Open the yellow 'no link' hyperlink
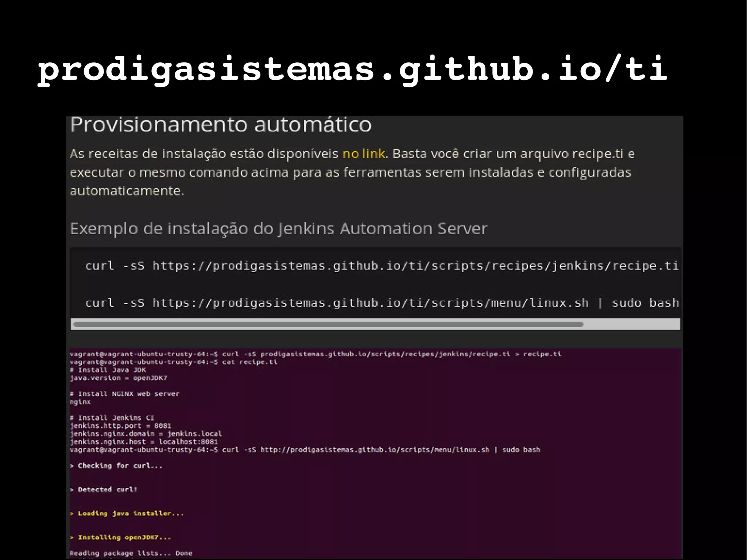Screen dimensions: 747x560 (x=364, y=154)
